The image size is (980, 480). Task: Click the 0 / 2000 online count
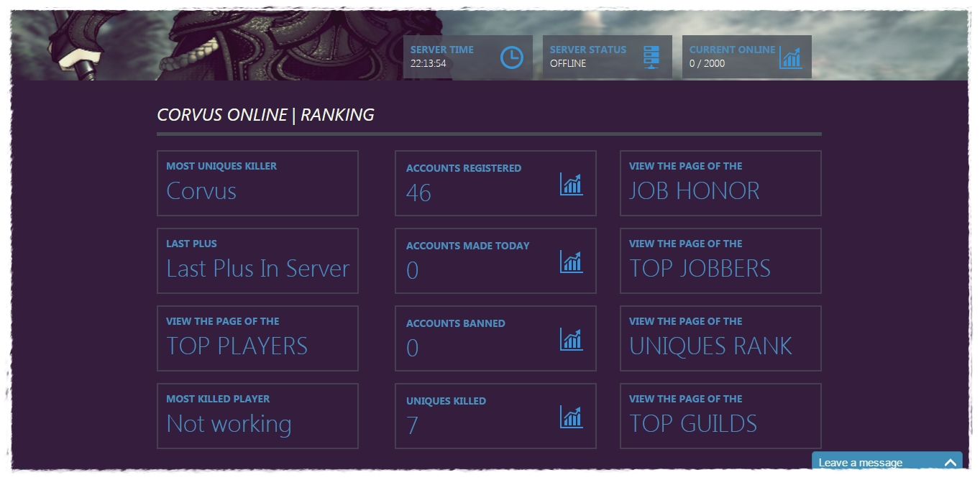click(x=707, y=63)
